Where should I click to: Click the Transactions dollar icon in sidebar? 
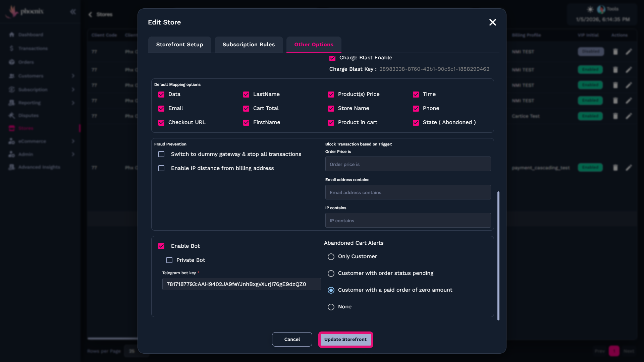[12, 48]
